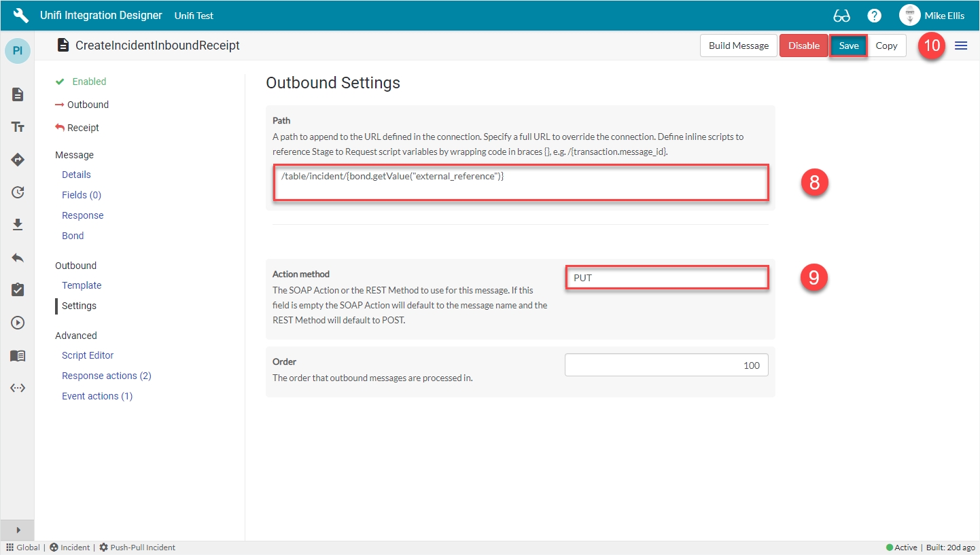Open the open-book documentation sidebar icon
This screenshot has width=980, height=555.
click(x=18, y=355)
